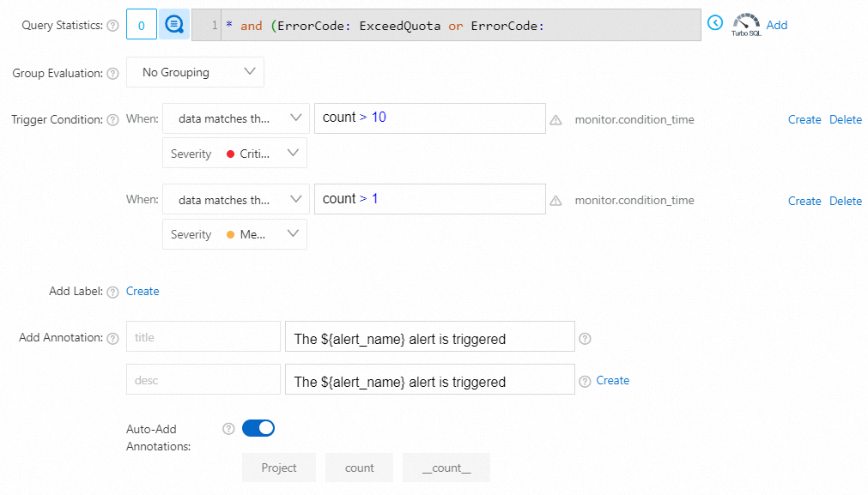Click the Project annotation tag
Screen dimensions: 868x495
click(x=279, y=468)
